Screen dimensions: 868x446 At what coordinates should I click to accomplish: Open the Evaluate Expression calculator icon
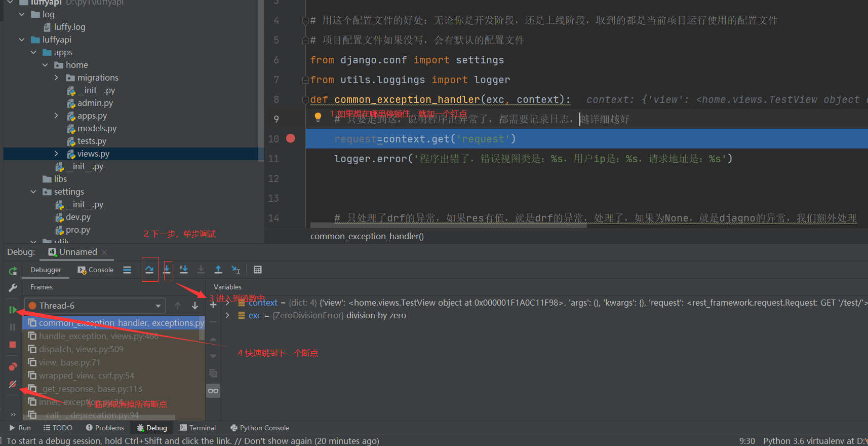(258, 270)
